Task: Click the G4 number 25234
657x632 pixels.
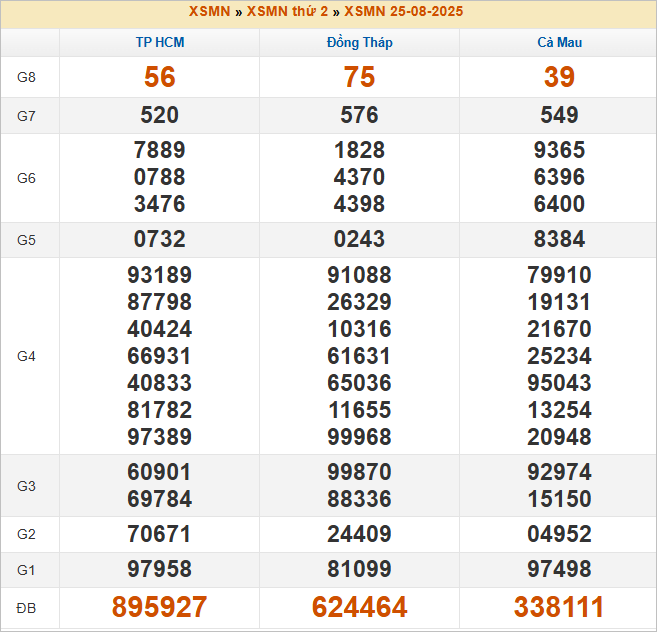Action: (559, 356)
